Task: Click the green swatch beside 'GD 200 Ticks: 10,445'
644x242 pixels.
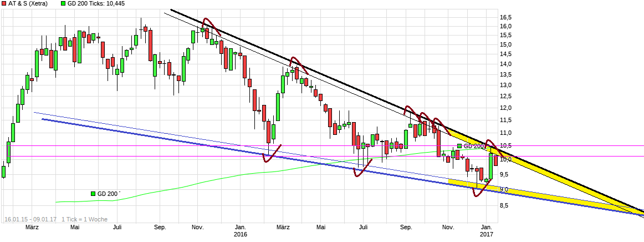Action: (x=63, y=4)
